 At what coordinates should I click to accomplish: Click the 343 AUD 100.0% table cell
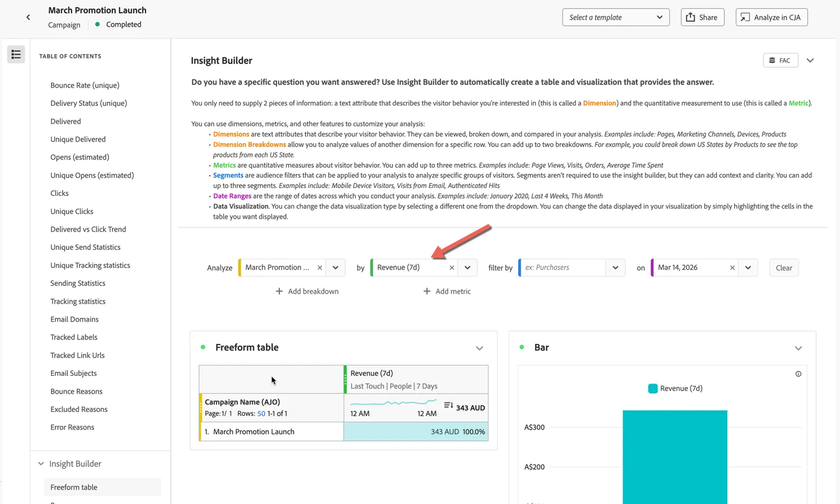tap(416, 432)
